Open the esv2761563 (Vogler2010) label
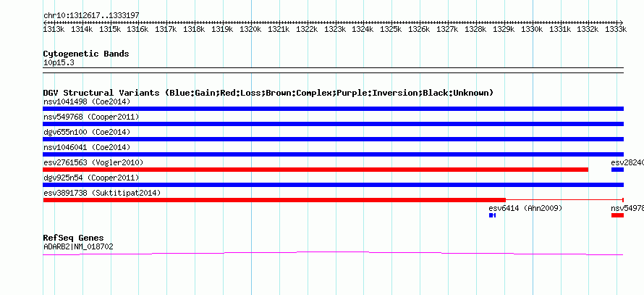Screen dimensions: 644x295 tap(93, 162)
